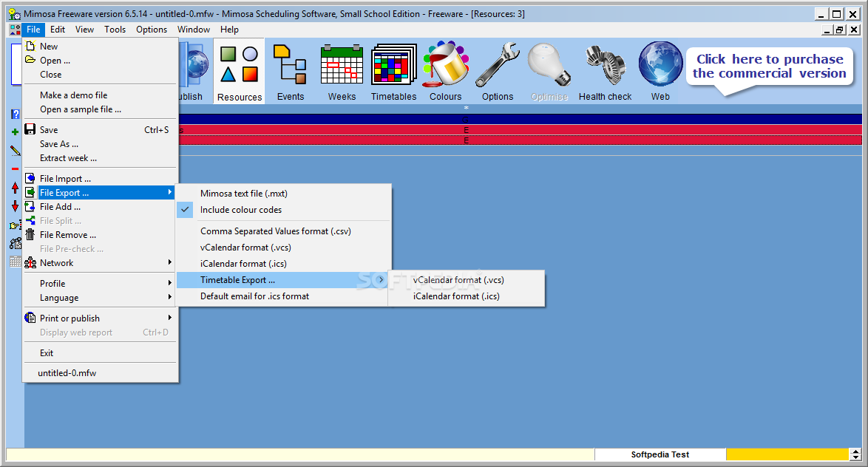868x467 pixels.
Task: Expand the File Export submenu arrow
Action: pyautogui.click(x=169, y=192)
